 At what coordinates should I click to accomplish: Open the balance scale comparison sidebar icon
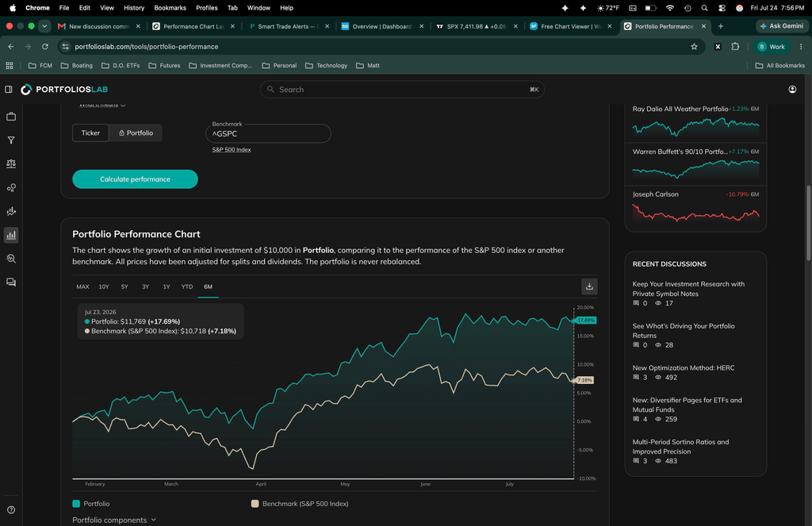(11, 163)
